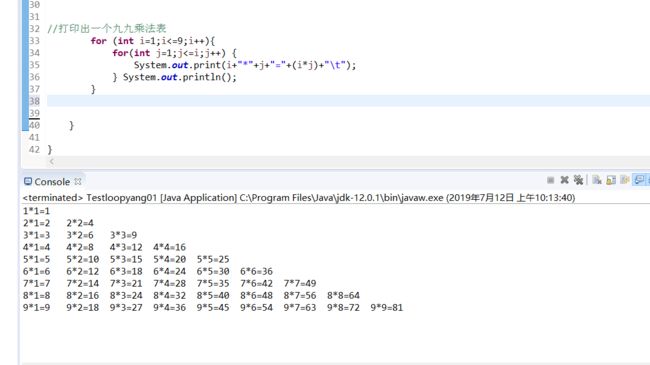Click the console output "6*6=36"

coord(256,271)
